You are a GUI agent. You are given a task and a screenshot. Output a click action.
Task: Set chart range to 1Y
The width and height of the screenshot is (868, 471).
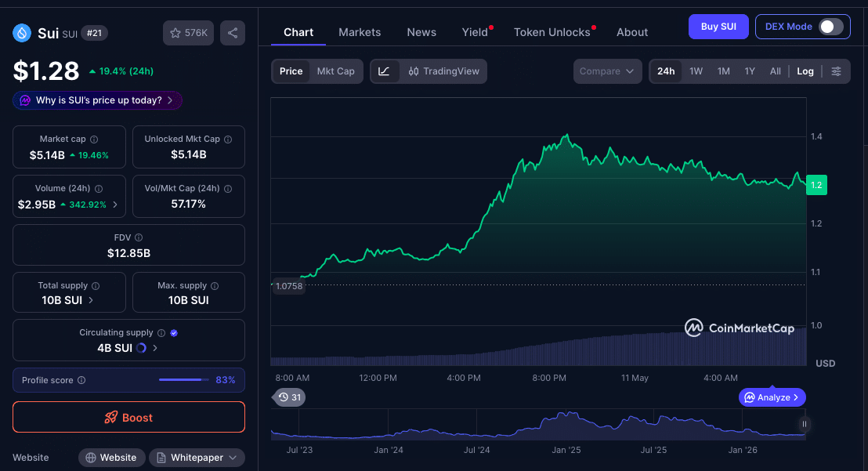point(750,71)
